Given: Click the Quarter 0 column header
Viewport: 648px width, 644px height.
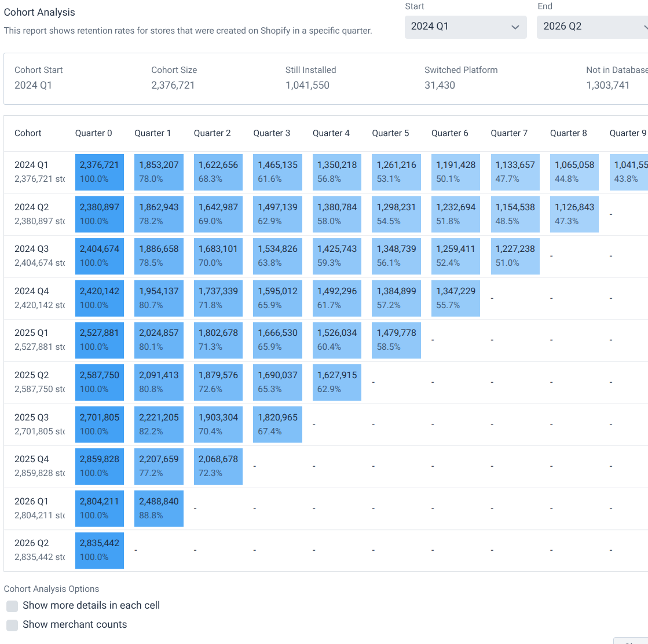Looking at the screenshot, I should coord(93,133).
